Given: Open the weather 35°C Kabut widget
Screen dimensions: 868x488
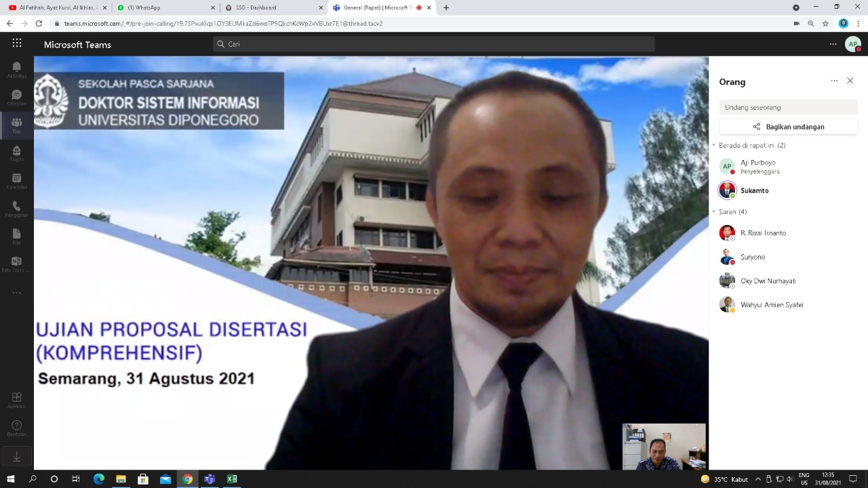Looking at the screenshot, I should click(x=724, y=479).
